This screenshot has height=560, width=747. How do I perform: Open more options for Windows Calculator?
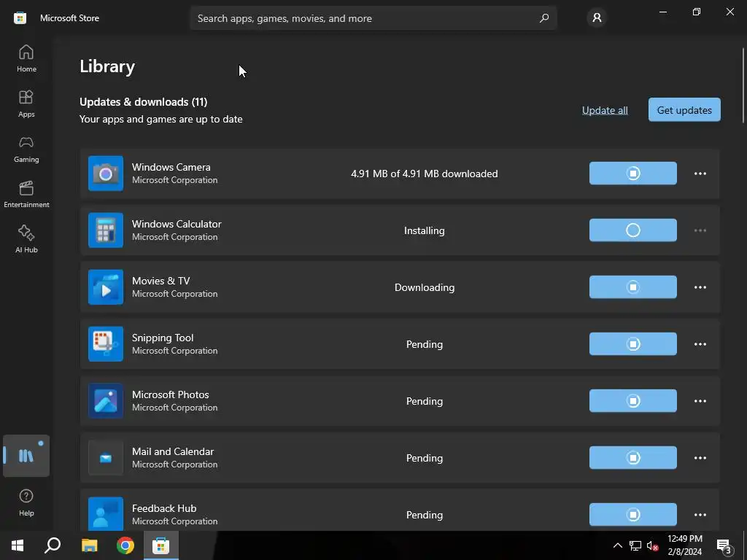(x=700, y=230)
